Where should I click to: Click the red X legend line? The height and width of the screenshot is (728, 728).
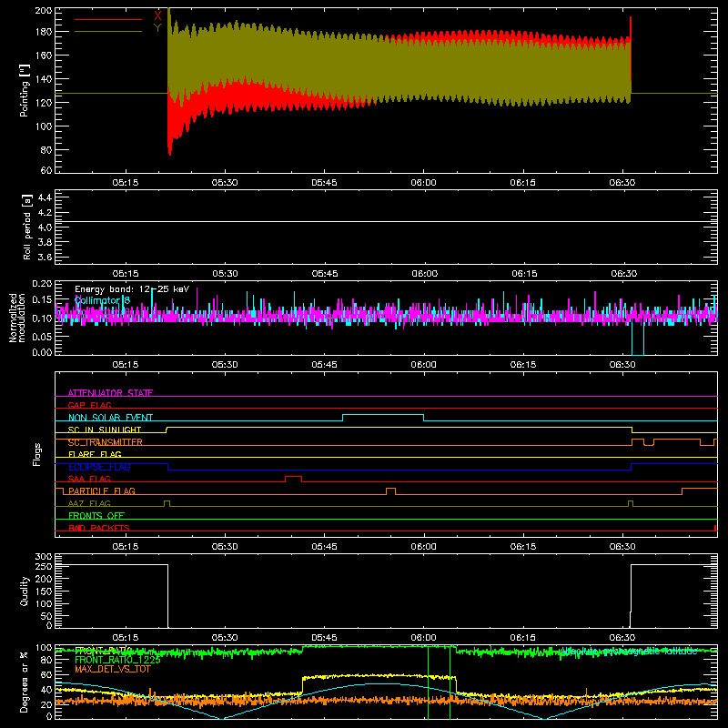point(108,19)
